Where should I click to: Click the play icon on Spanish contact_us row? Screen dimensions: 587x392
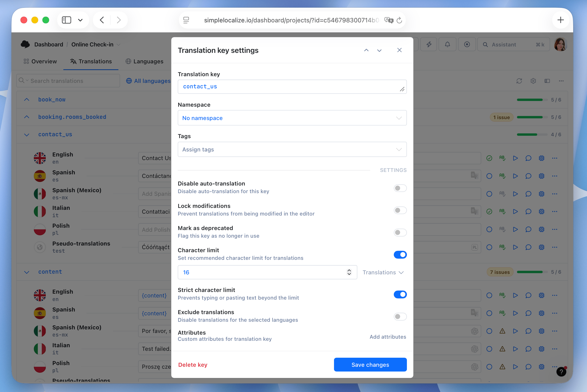coord(515,176)
